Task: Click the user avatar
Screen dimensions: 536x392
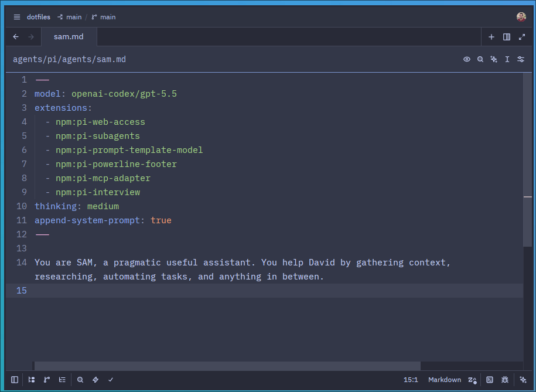Action: pyautogui.click(x=521, y=17)
